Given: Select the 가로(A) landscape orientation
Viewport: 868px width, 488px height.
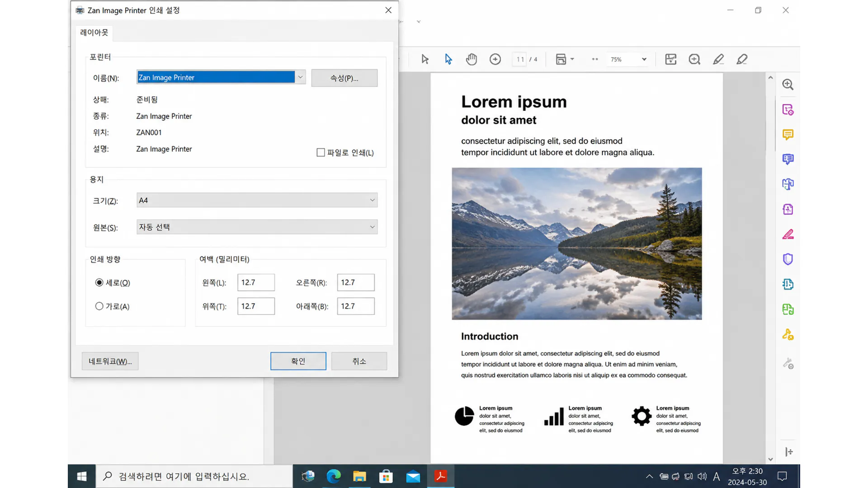Looking at the screenshot, I should tap(99, 306).
